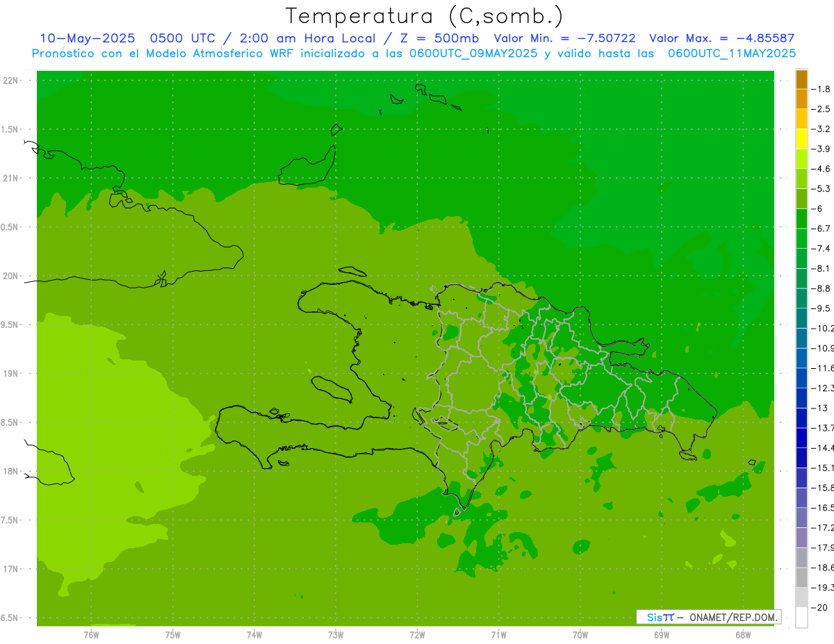Click "0600UTC_11MAY2025" valid-until time

point(732,53)
